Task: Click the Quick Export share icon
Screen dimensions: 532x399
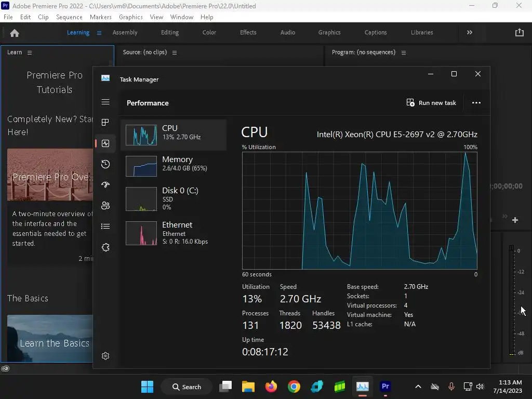Action: point(519,33)
